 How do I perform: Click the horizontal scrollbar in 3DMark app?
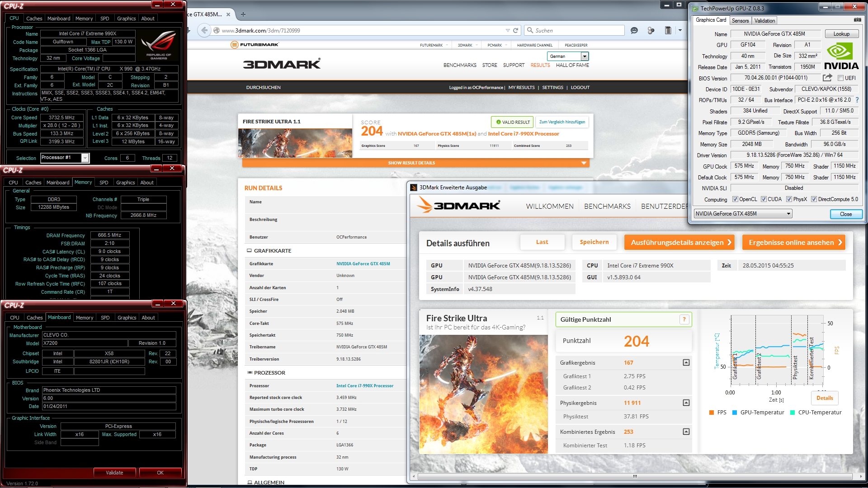635,476
